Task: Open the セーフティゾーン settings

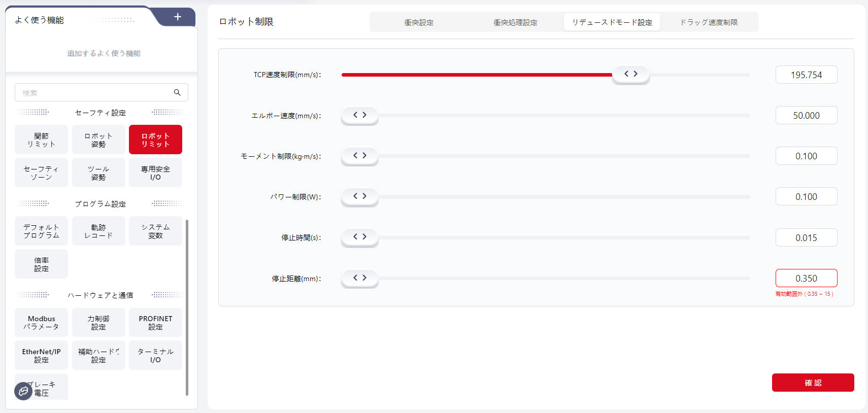Action: click(41, 173)
